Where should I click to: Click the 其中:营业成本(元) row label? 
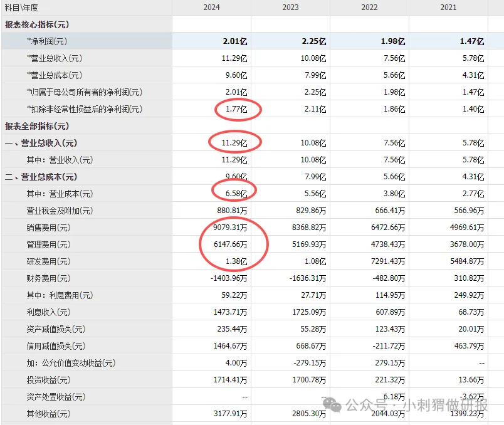tap(60, 194)
